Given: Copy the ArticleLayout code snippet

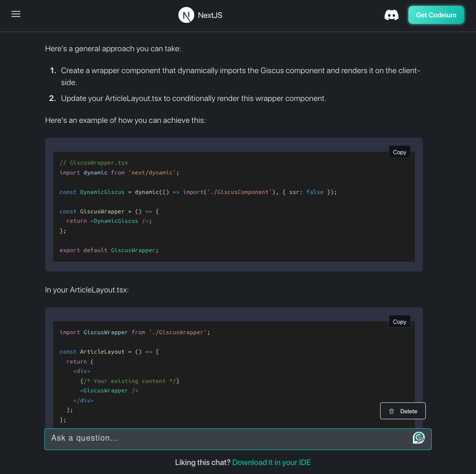Looking at the screenshot, I should coord(399,322).
